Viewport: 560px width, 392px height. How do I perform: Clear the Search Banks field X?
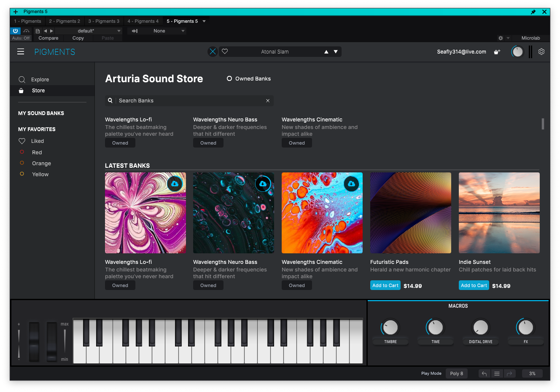point(268,101)
